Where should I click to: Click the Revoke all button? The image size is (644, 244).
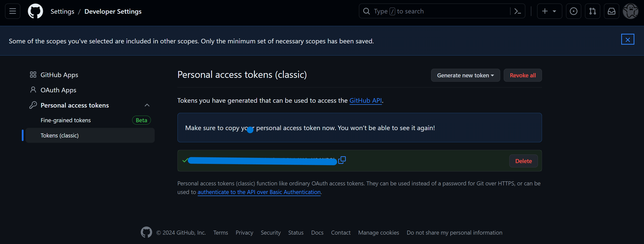tap(523, 75)
